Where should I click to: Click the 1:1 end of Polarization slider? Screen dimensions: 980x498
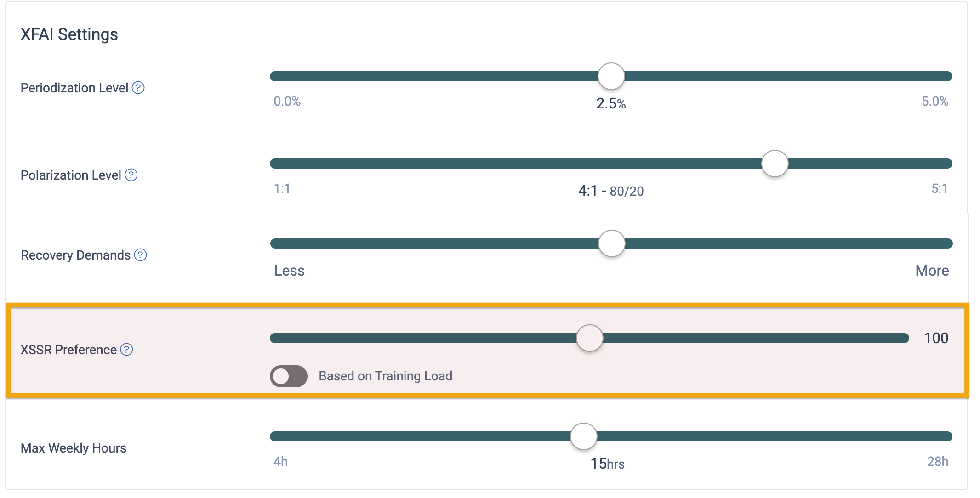tap(274, 164)
